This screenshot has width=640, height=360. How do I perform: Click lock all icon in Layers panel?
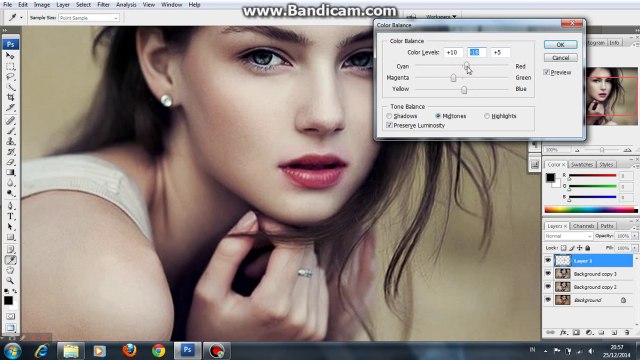(588, 248)
